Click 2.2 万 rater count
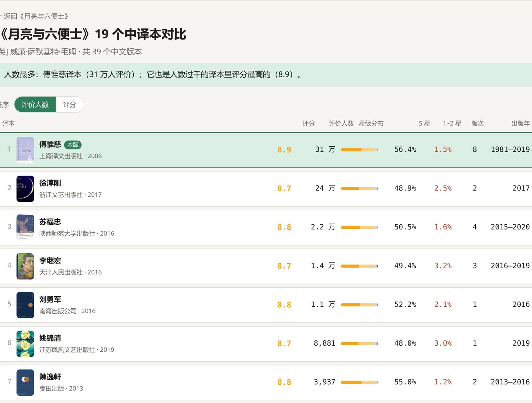Viewport: 532px width, 403px height. click(x=323, y=227)
